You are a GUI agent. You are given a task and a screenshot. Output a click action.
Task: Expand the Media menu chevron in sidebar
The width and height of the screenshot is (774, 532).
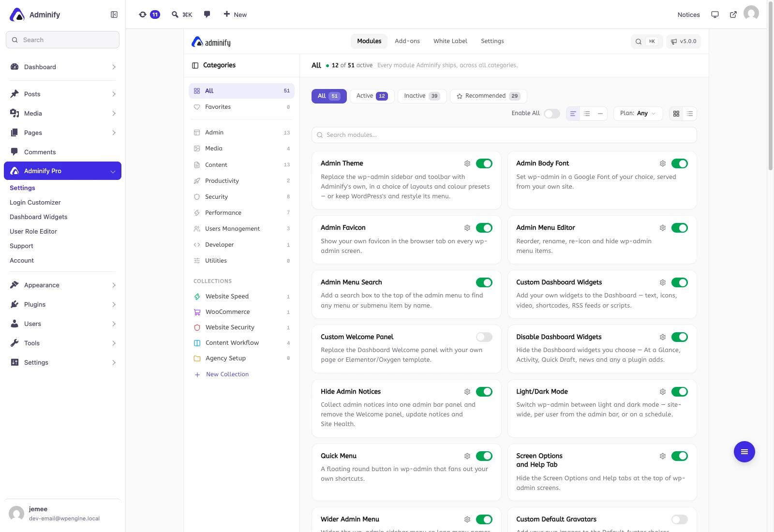[114, 113]
